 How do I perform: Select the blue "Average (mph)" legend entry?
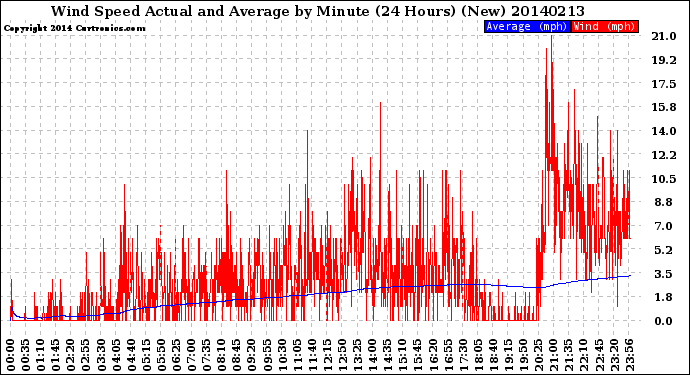coord(527,26)
